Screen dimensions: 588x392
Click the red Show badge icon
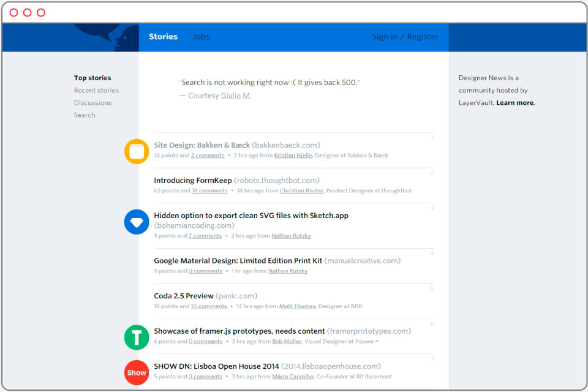(137, 372)
